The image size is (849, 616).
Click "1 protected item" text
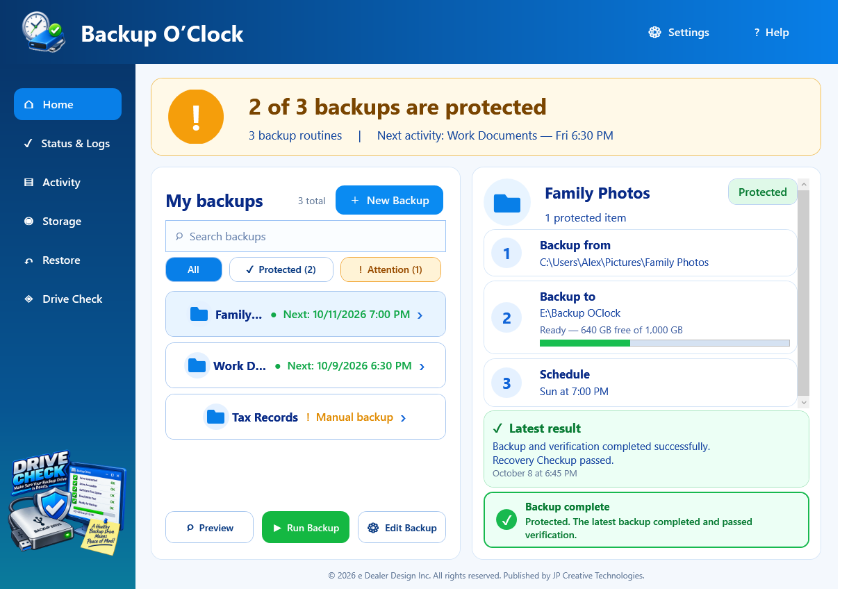click(x=586, y=218)
